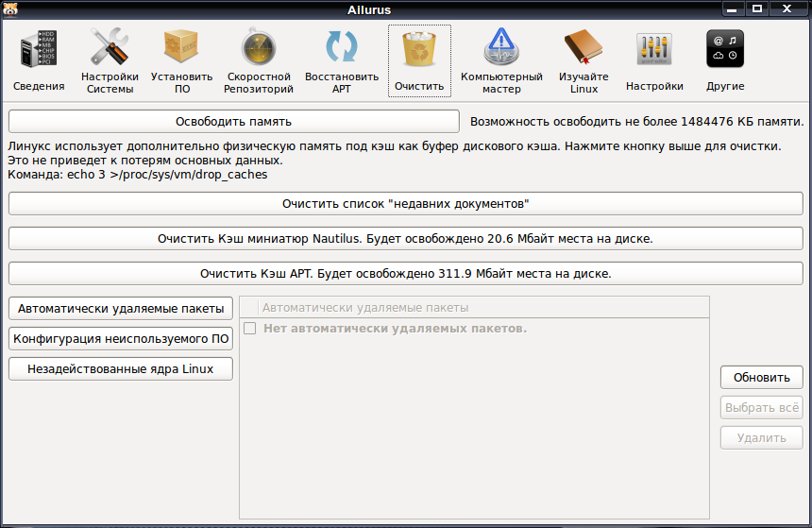Show Автоматически удаляемые пакеты list
Viewport: 812px width, 528px height.
(x=121, y=308)
